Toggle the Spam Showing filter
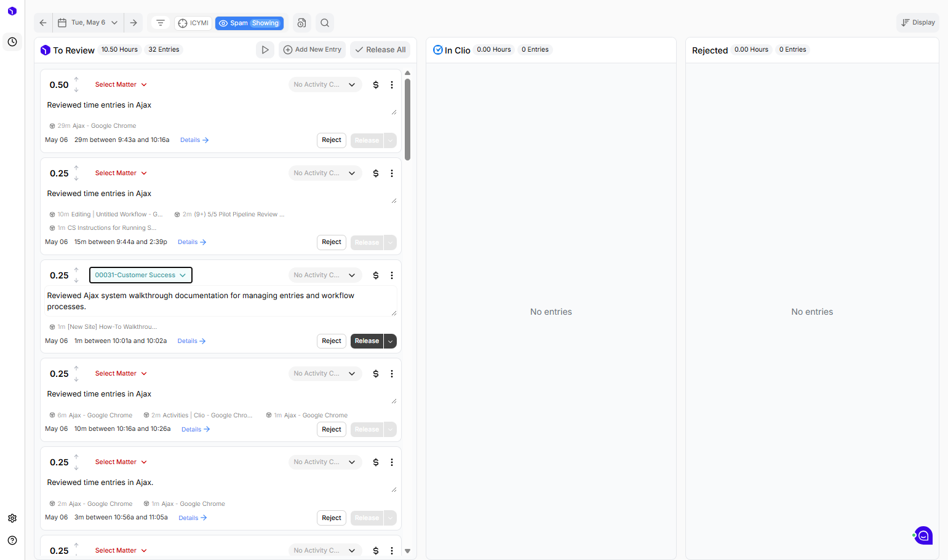948x560 pixels. click(249, 23)
